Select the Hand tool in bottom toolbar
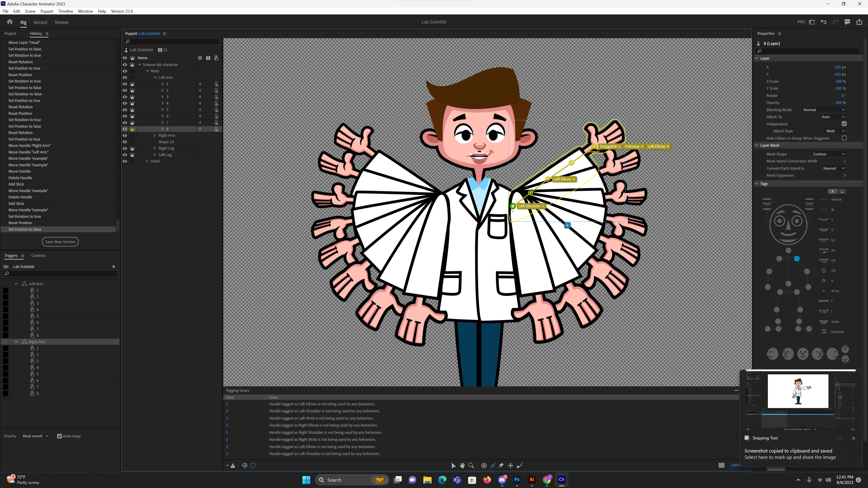868x488 pixels. click(462, 465)
